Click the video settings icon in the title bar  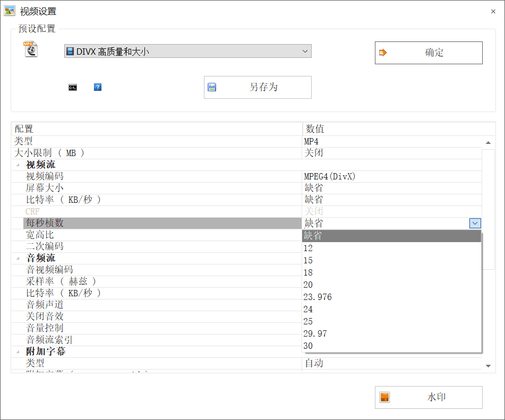(x=9, y=11)
